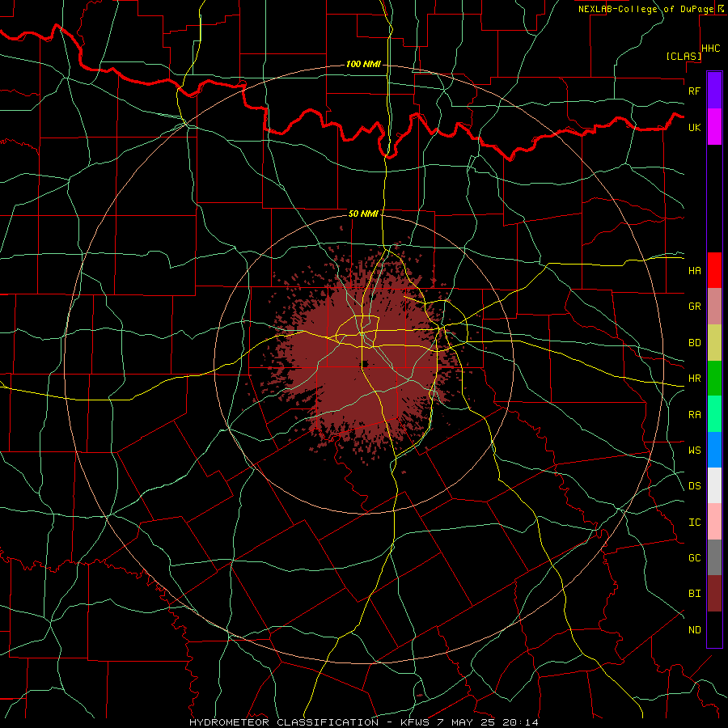Image resolution: width=728 pixels, height=728 pixels.
Task: Click the 50 NMI range ring label
Action: [363, 214]
